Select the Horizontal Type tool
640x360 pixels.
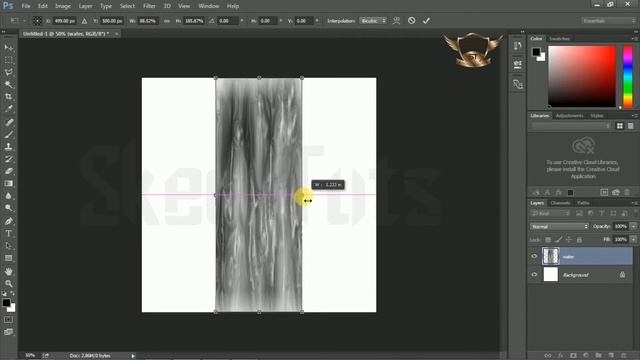[9, 233]
